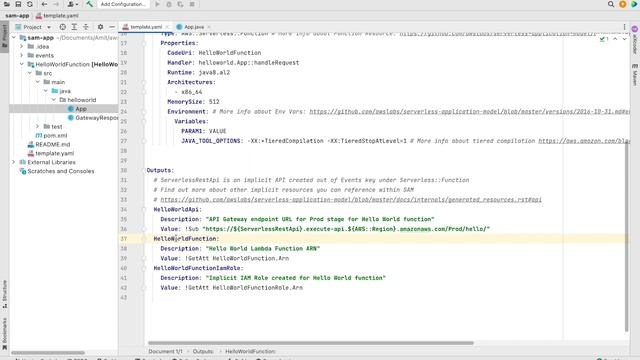Click Expand All icon in Project panel
The width and height of the screenshot is (640, 360).
74,27
